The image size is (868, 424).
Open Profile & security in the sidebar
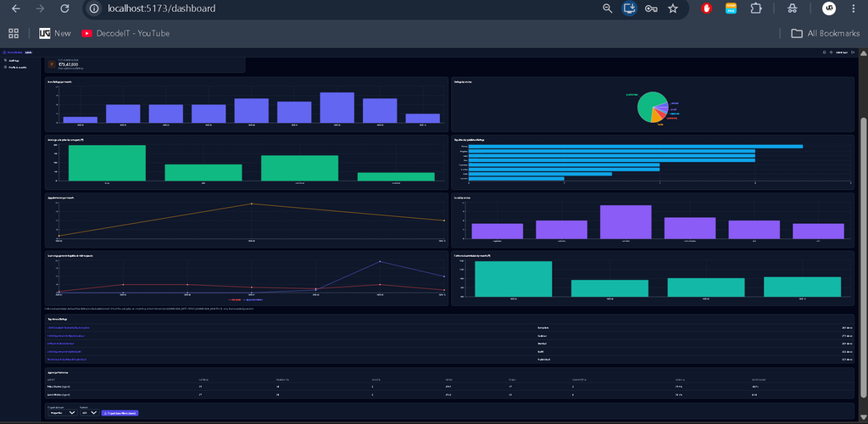tap(15, 68)
